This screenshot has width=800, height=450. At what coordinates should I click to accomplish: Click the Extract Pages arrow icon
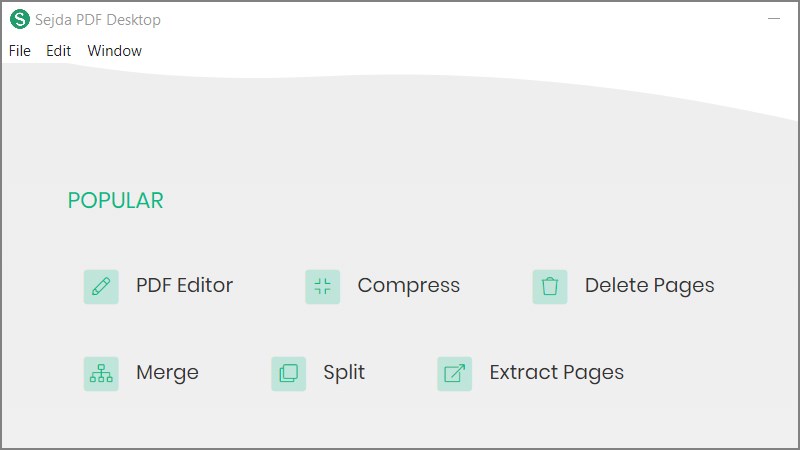[x=454, y=374]
